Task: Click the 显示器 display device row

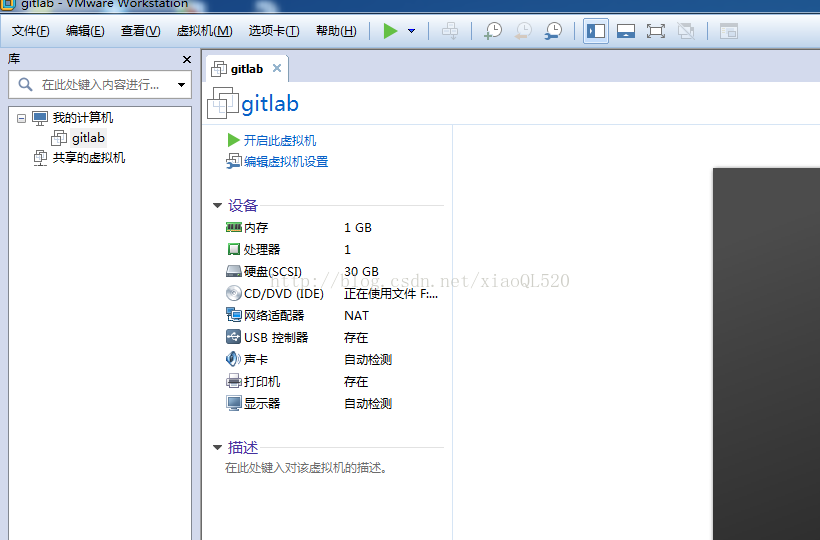Action: pos(334,404)
